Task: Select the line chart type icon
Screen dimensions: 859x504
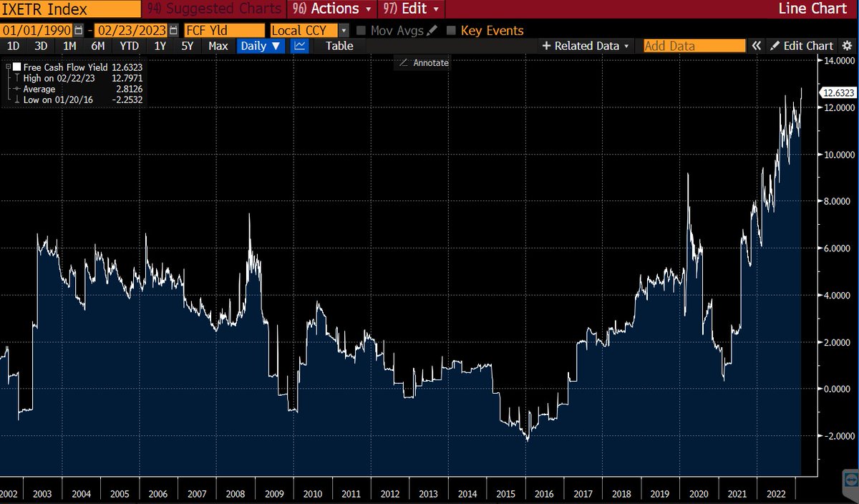Action: [299, 45]
